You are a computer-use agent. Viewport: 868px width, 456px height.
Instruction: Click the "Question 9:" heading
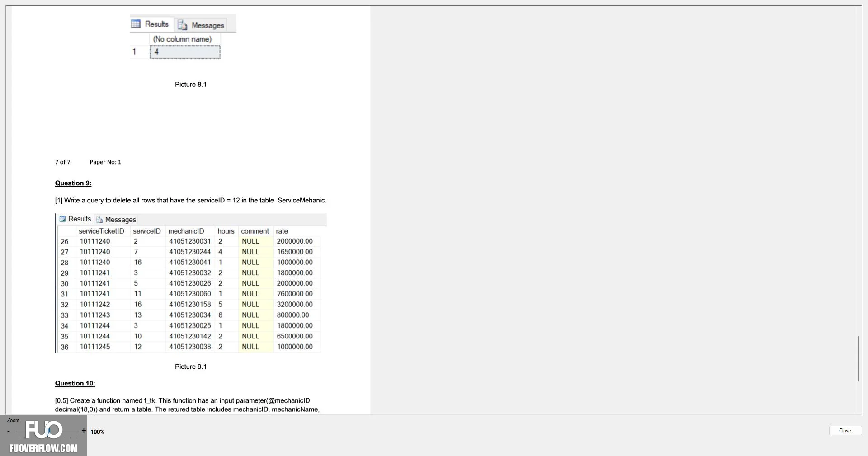pos(73,183)
